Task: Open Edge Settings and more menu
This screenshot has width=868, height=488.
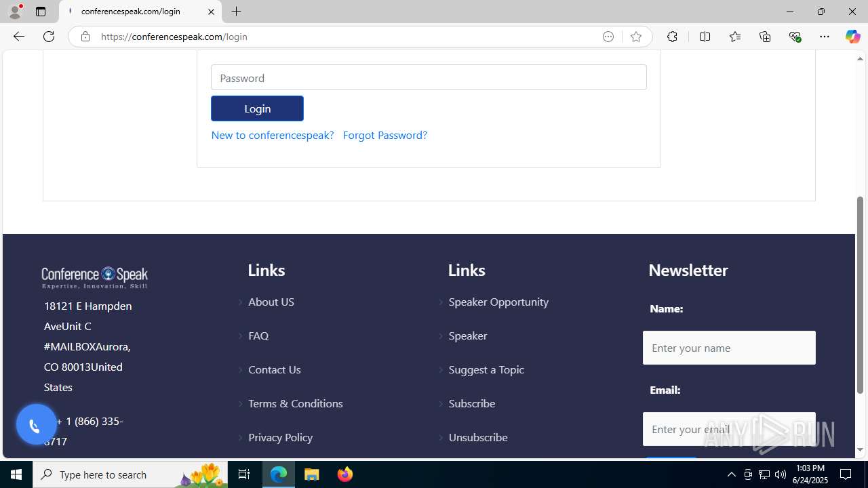Action: tap(825, 37)
